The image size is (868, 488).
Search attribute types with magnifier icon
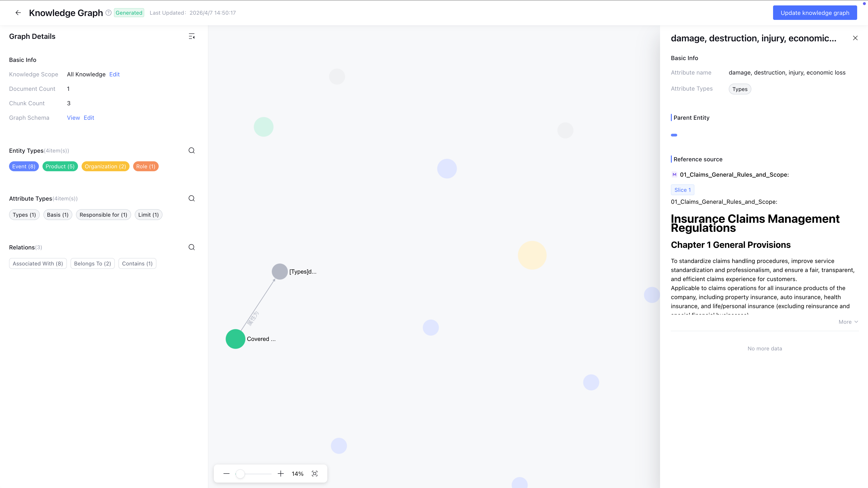point(192,198)
